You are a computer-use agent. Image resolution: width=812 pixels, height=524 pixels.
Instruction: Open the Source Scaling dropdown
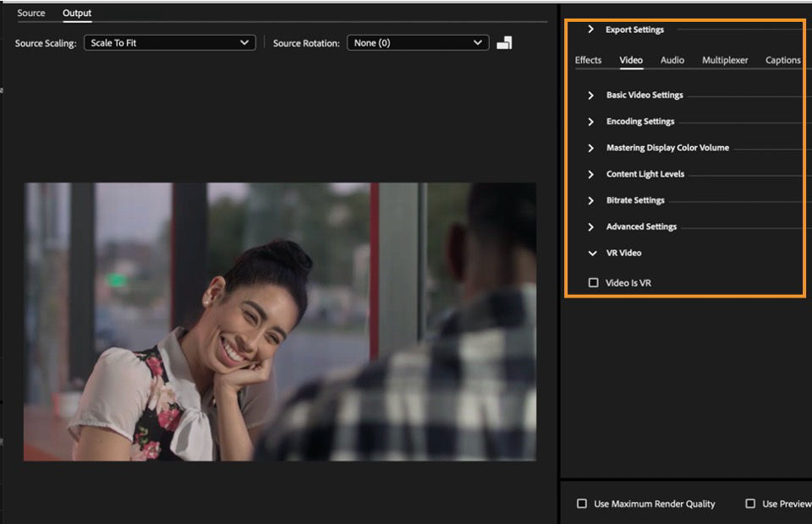click(169, 42)
